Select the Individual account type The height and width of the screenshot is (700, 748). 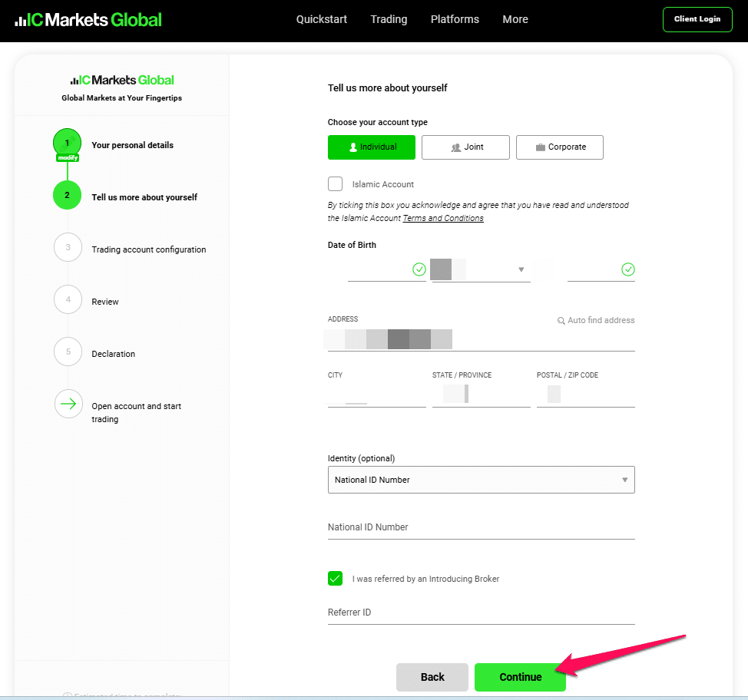coord(372,147)
